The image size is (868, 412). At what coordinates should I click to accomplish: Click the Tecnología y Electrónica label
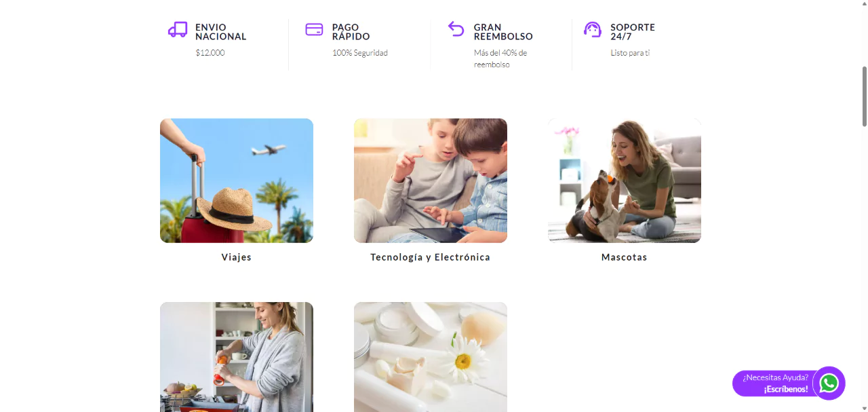431,257
